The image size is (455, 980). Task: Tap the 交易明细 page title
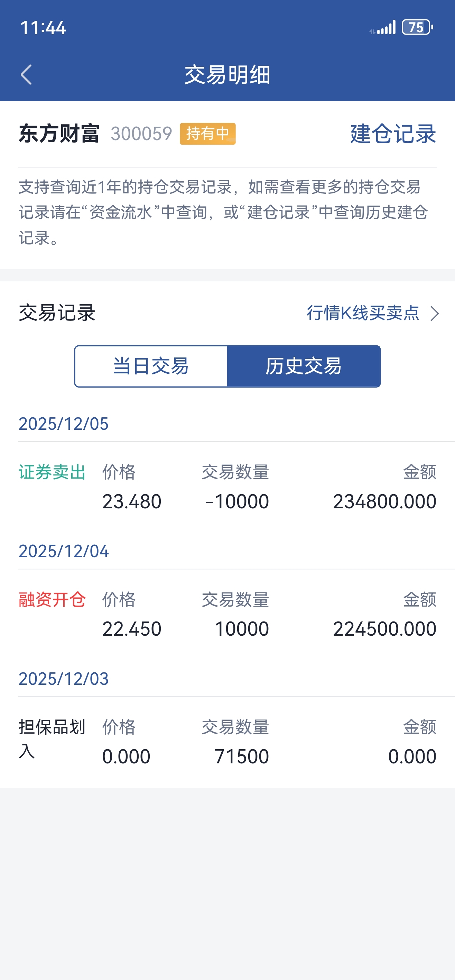click(227, 74)
